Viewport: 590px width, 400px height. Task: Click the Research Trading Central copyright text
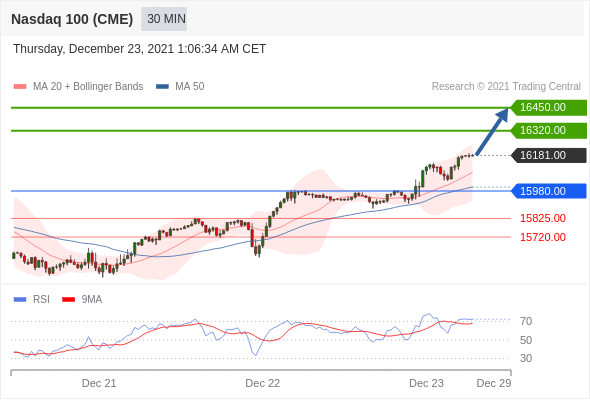coord(506,87)
